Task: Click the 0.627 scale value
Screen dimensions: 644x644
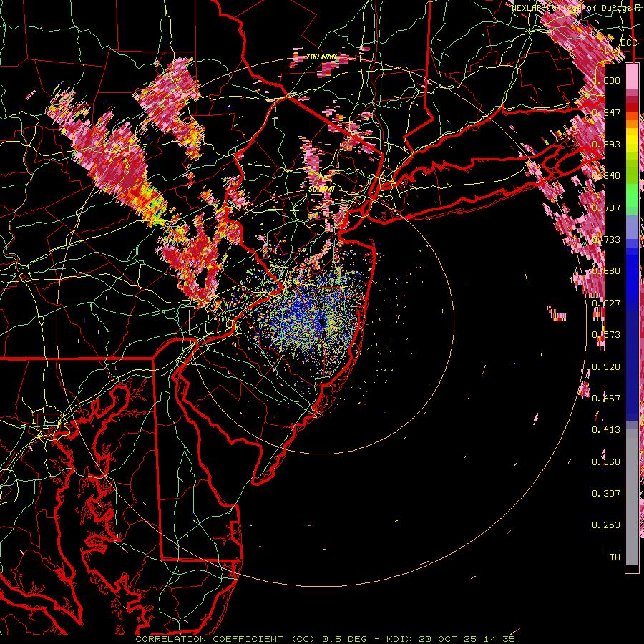Action: 606,303
